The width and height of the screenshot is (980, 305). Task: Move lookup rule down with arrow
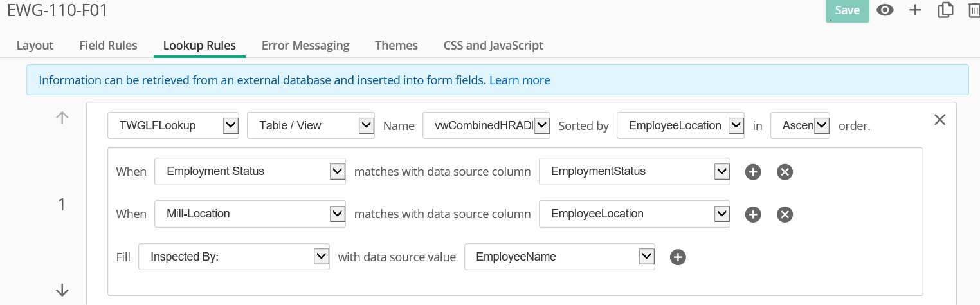point(62,291)
